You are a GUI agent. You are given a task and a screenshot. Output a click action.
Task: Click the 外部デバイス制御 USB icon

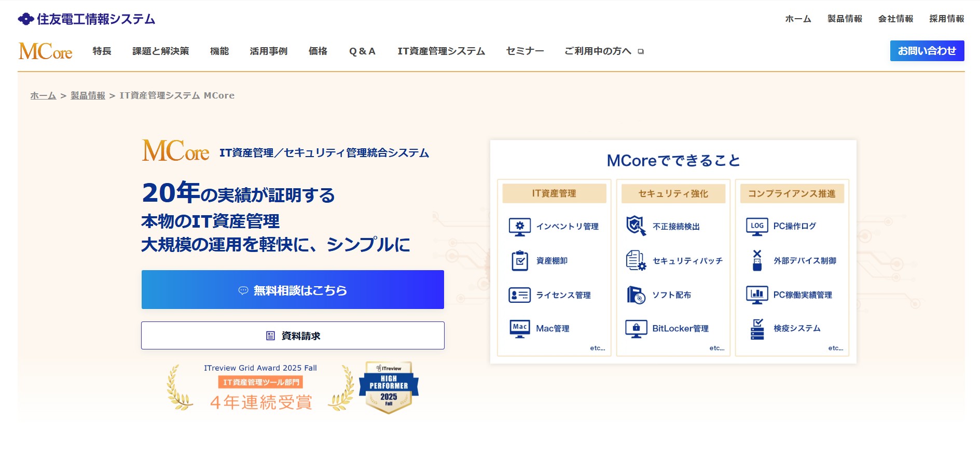point(757,260)
